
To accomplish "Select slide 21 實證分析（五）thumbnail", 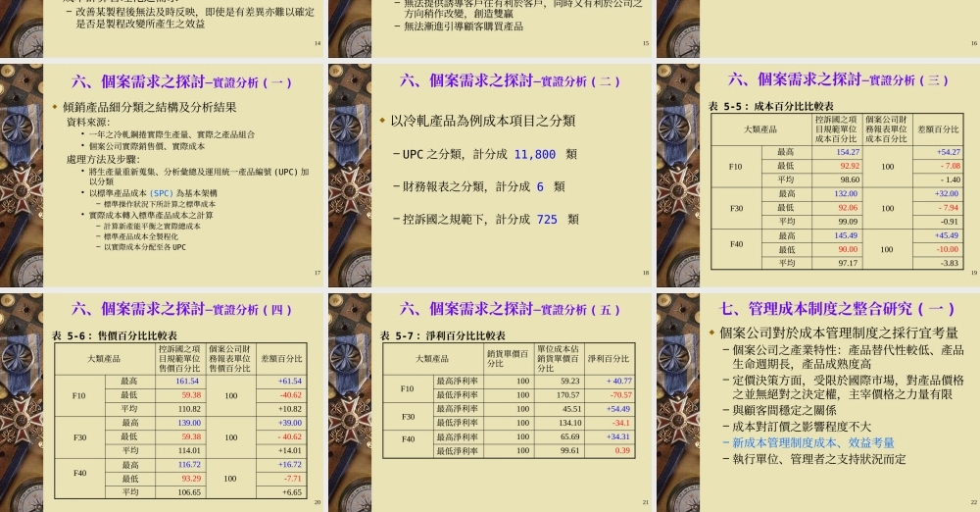I will click(x=490, y=402).
